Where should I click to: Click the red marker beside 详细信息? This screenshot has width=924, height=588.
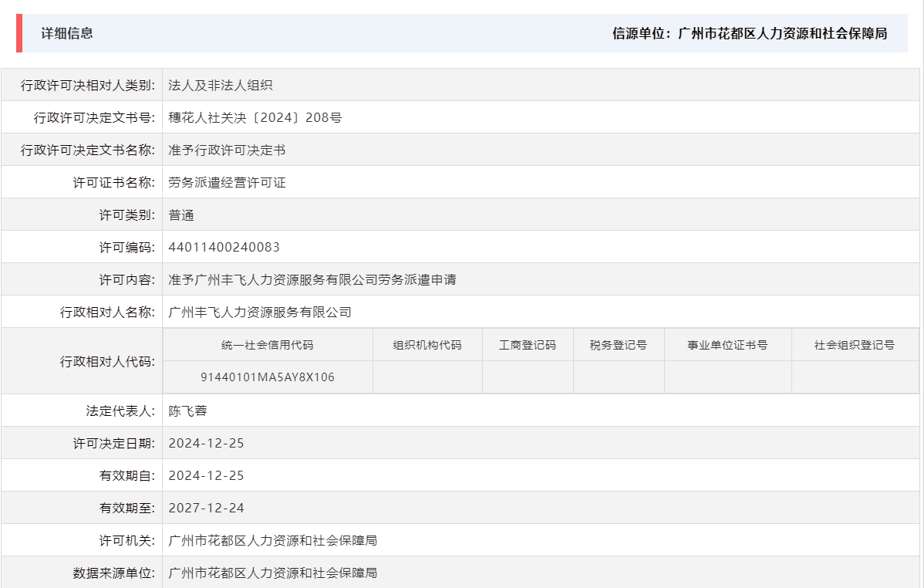19,34
